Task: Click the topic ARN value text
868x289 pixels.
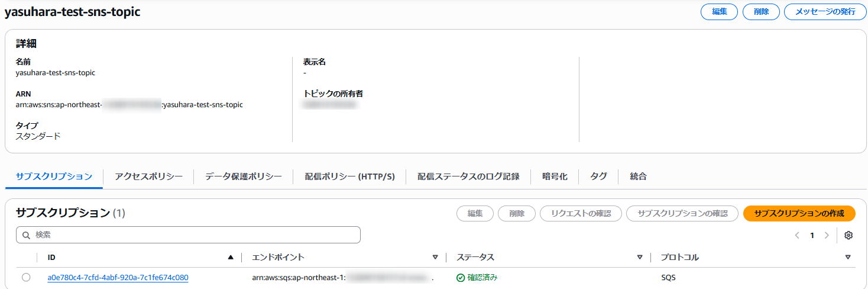Action: [129, 105]
